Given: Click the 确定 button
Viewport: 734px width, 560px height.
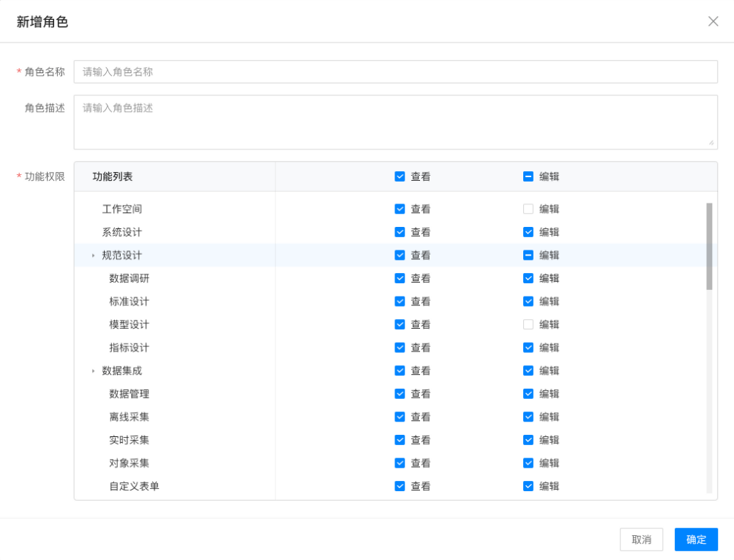Looking at the screenshot, I should tap(696, 540).
